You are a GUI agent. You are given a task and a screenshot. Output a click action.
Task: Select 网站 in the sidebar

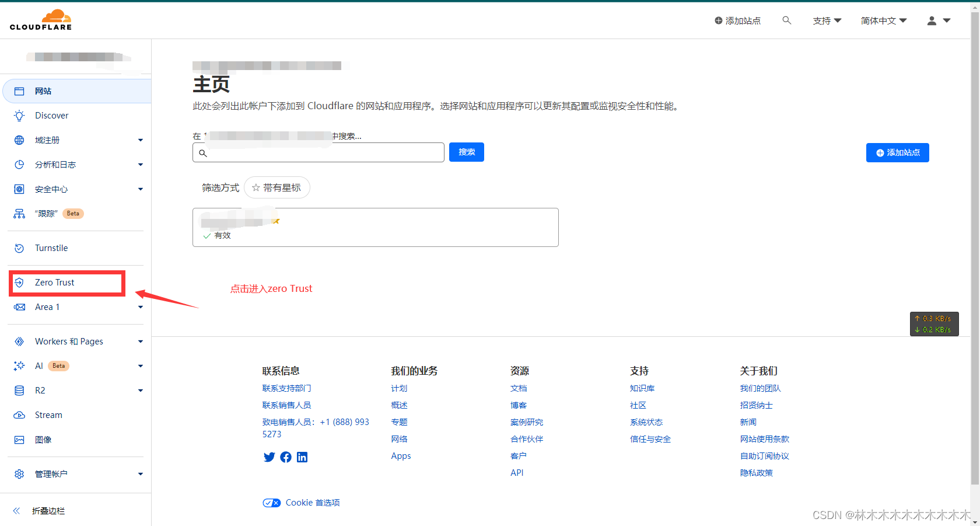pos(77,91)
